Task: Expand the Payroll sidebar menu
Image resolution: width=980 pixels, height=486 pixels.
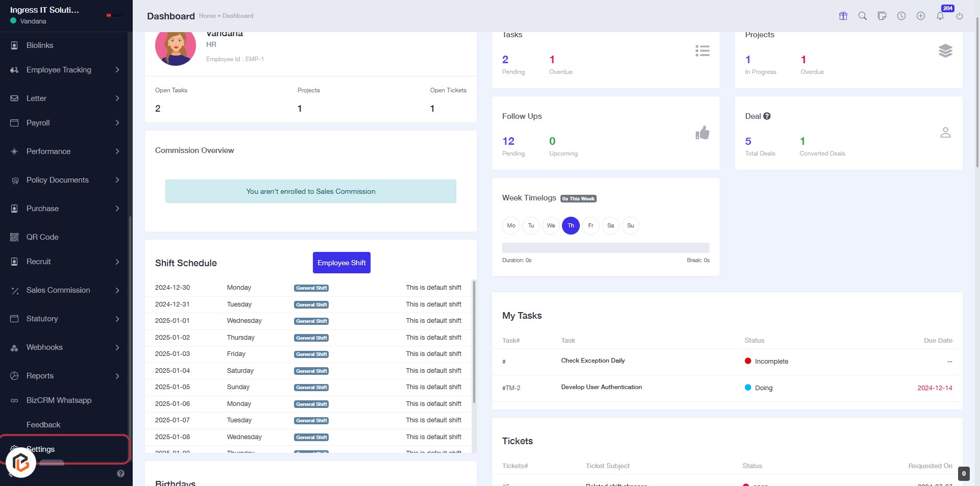Action: point(38,123)
